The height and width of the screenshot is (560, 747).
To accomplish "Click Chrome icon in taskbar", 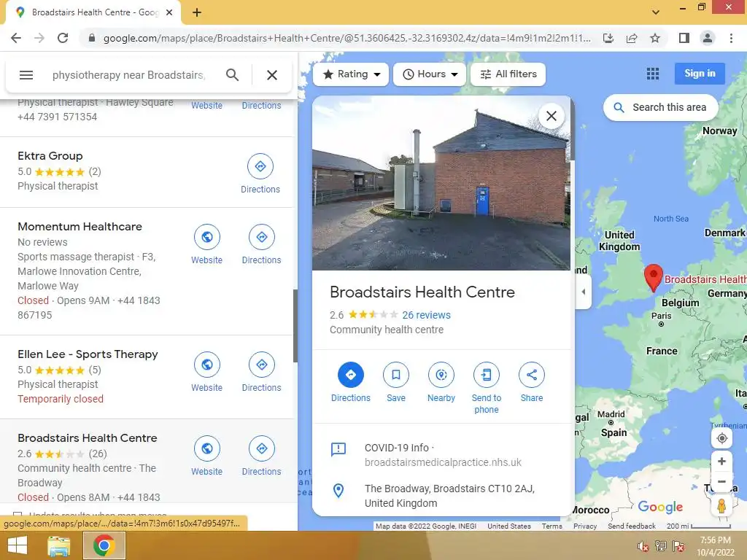I will click(x=104, y=545).
